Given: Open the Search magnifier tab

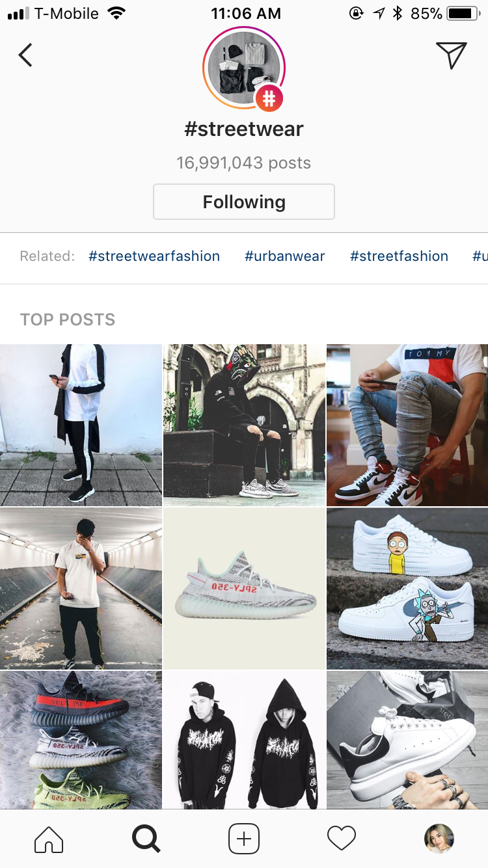Looking at the screenshot, I should point(146,839).
